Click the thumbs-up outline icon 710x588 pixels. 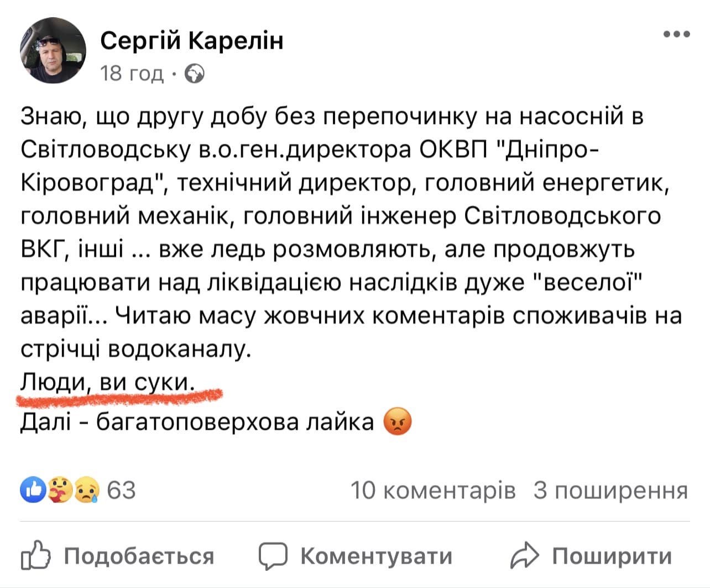[x=35, y=556]
